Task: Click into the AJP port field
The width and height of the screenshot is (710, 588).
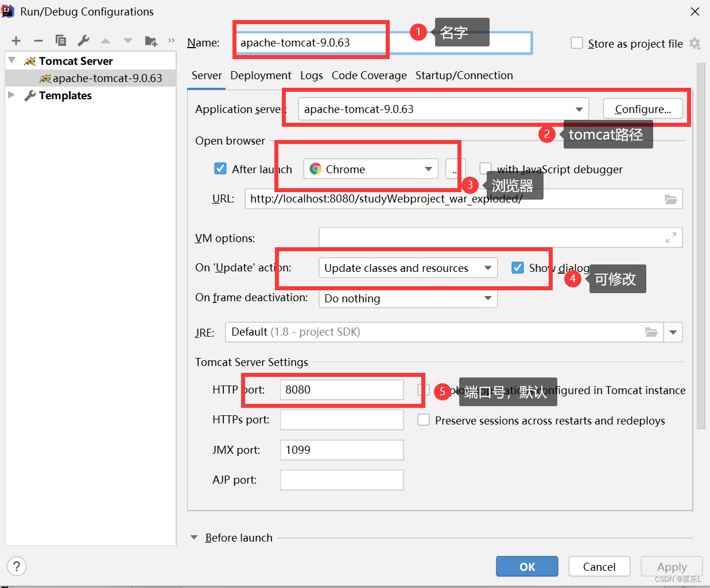Action: click(342, 480)
